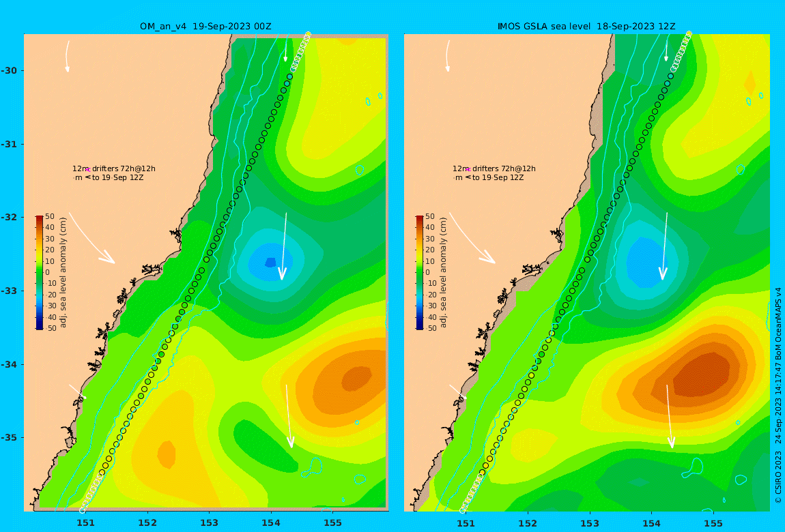Image resolution: width=785 pixels, height=532 pixels.
Task: Click '12m drifters 72h@12h' in right map
Action: pos(494,169)
